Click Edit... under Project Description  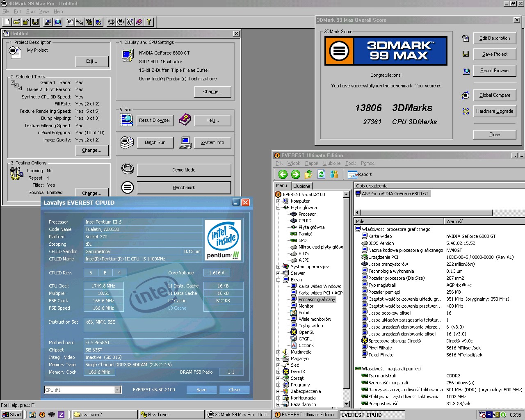(92, 61)
